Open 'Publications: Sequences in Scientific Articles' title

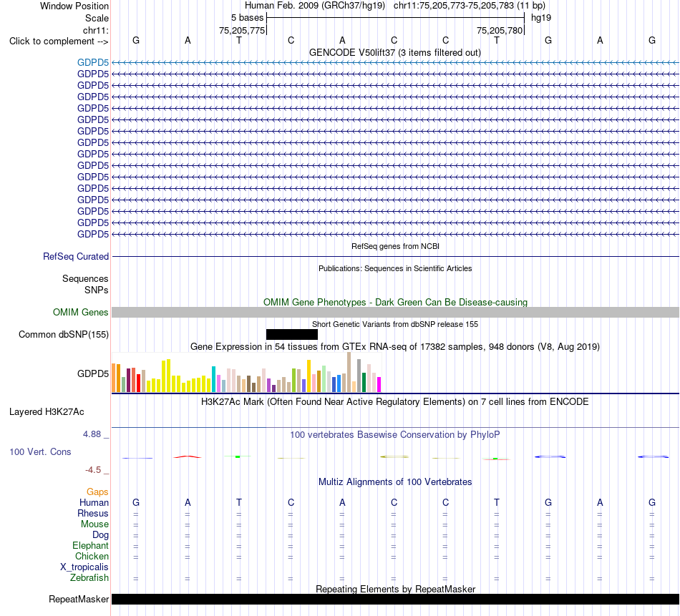(395, 268)
